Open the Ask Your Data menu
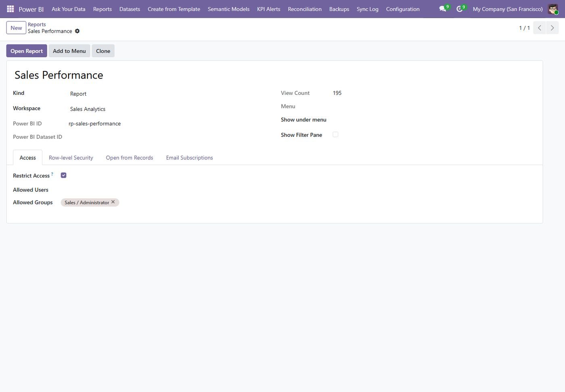The width and height of the screenshot is (565, 392). pos(69,9)
